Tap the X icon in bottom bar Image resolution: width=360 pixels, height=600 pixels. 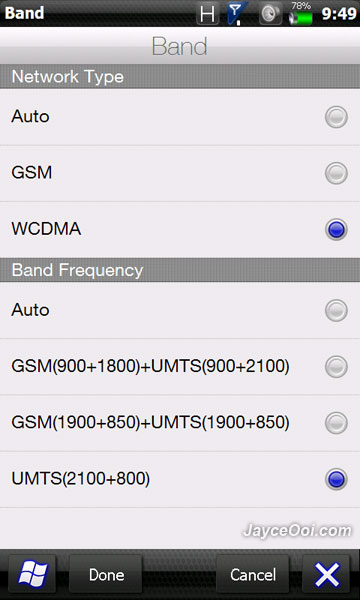(327, 574)
